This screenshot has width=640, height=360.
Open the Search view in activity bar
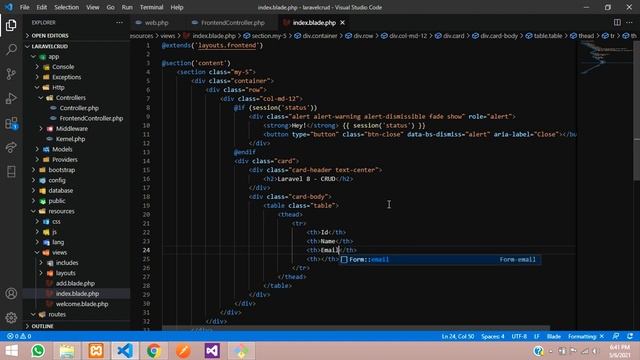[11, 50]
